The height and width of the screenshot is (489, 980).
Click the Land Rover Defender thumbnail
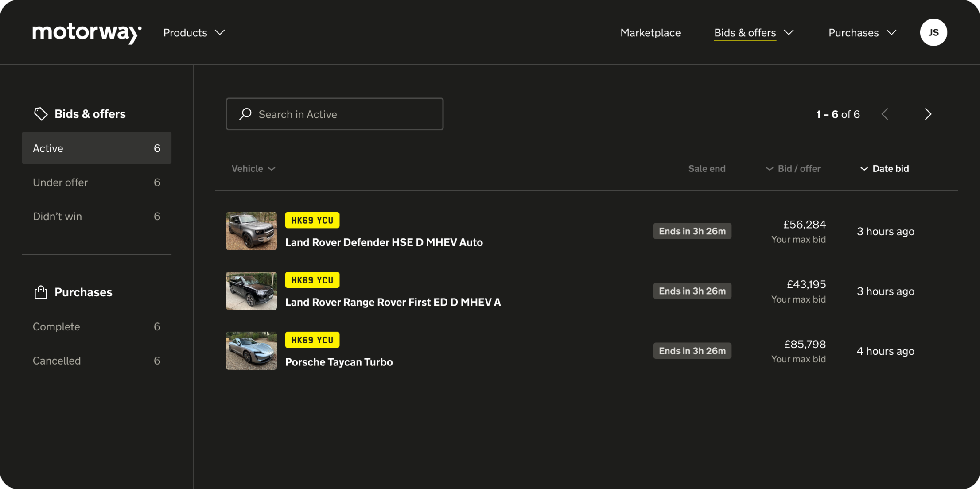[x=251, y=231]
